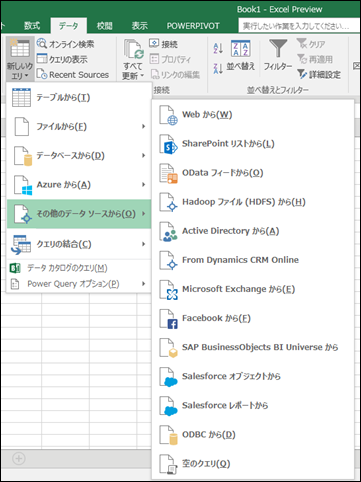Click the OData feed icon
Viewport: 361px width, 482px height.
[168, 173]
